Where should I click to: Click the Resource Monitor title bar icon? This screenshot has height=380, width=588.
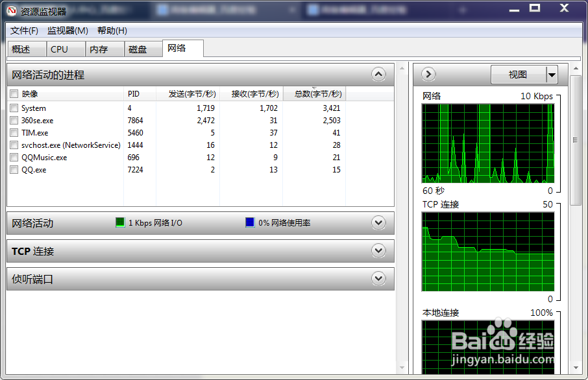click(x=11, y=11)
